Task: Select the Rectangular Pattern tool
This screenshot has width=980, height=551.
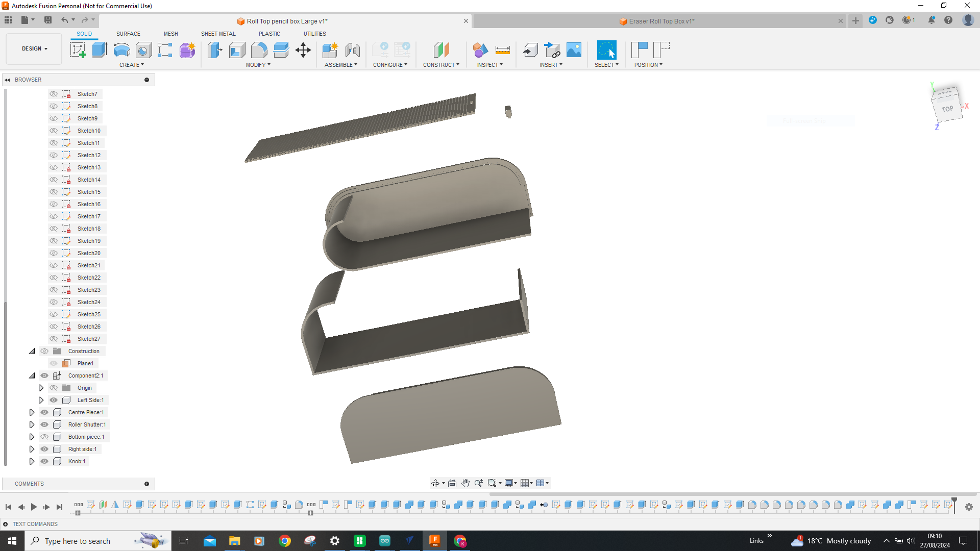Action: pos(165,50)
